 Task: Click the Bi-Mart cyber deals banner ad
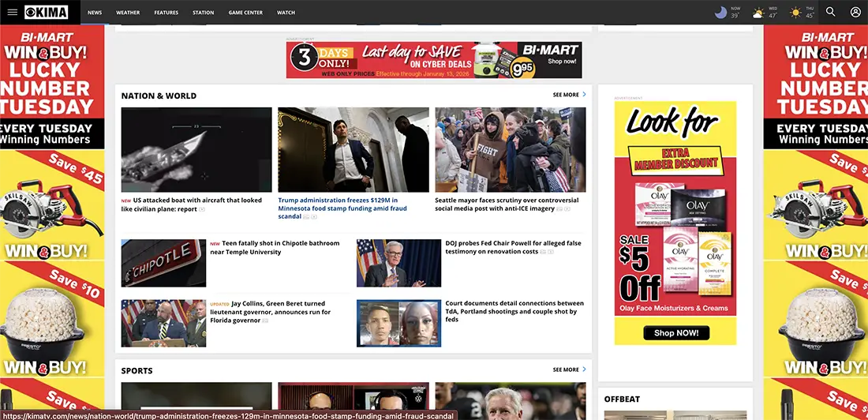click(434, 60)
